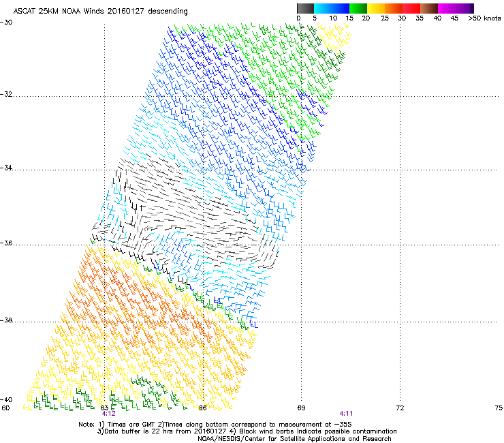Screen dimensions: 504x443
Task: Click the longitude label '72'
Action: coord(400,408)
